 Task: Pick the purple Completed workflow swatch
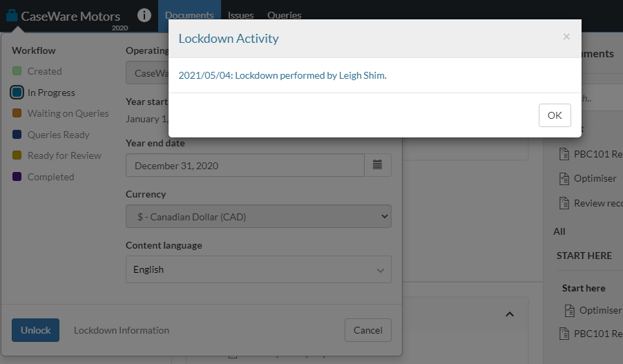point(17,177)
